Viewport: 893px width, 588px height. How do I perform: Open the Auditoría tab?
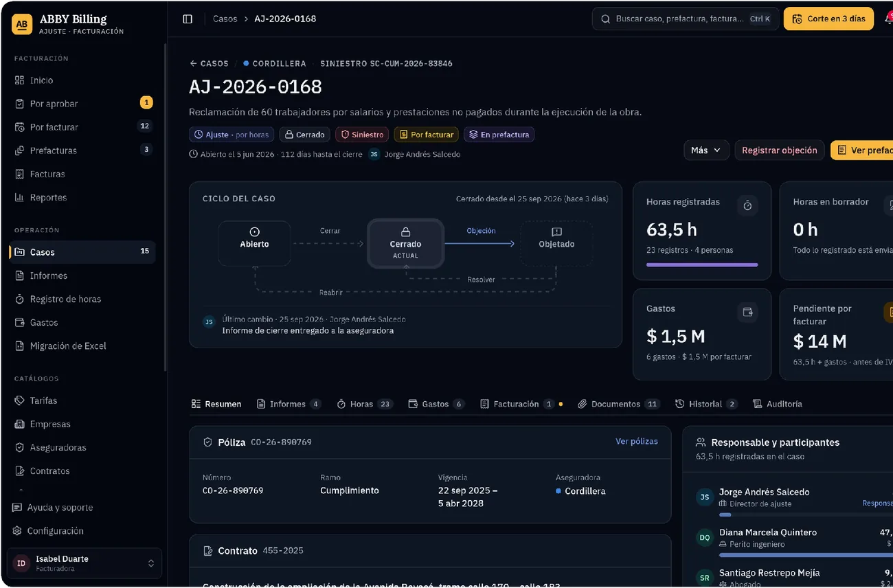tap(778, 404)
